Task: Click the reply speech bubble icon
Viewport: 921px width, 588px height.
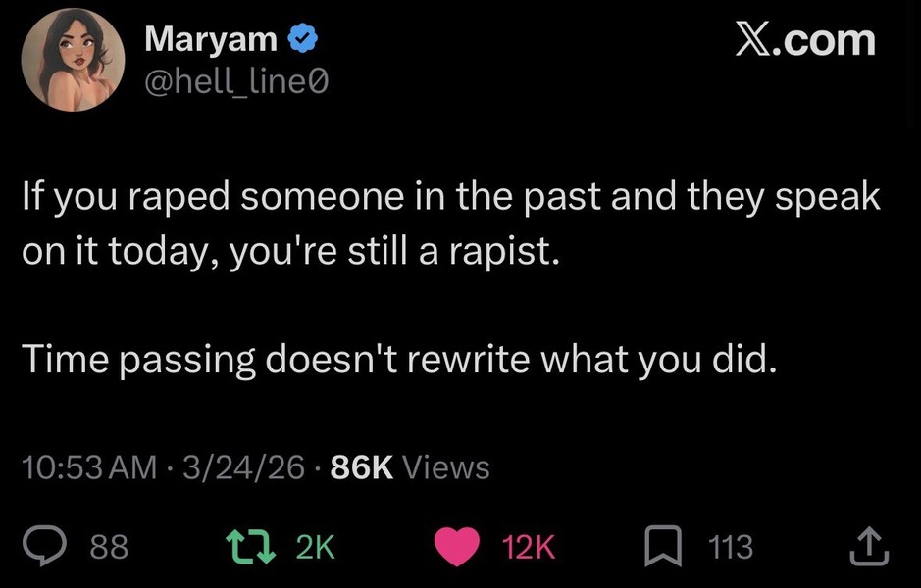Action: click(x=45, y=546)
